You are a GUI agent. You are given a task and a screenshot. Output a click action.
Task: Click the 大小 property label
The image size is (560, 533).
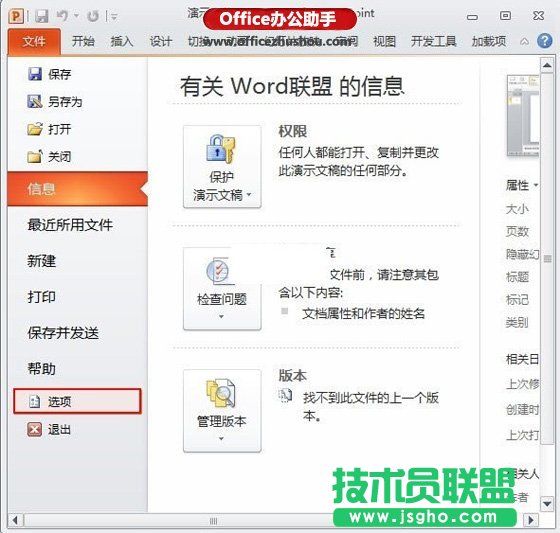click(x=517, y=209)
